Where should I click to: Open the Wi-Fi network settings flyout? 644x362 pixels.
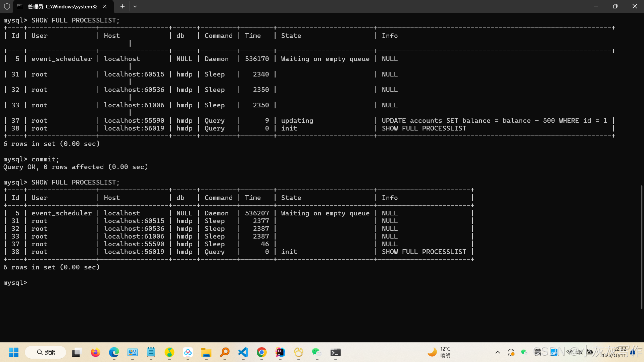pyautogui.click(x=569, y=352)
